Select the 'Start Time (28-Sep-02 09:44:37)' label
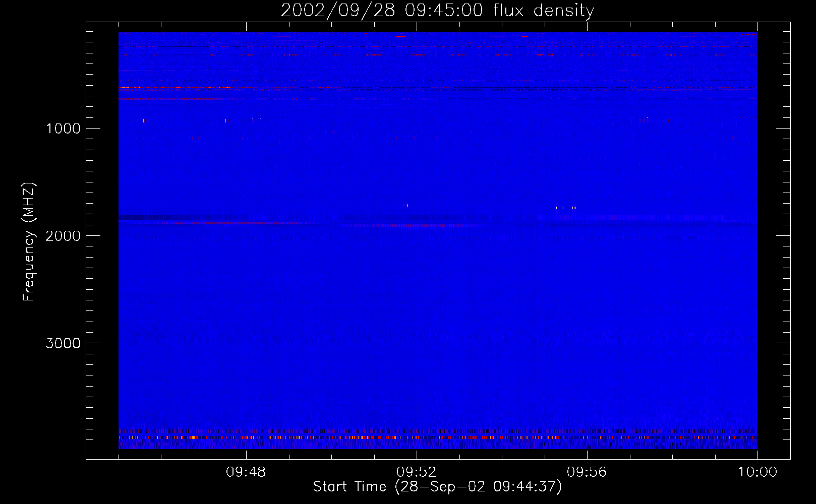The height and width of the screenshot is (504, 816). click(437, 487)
